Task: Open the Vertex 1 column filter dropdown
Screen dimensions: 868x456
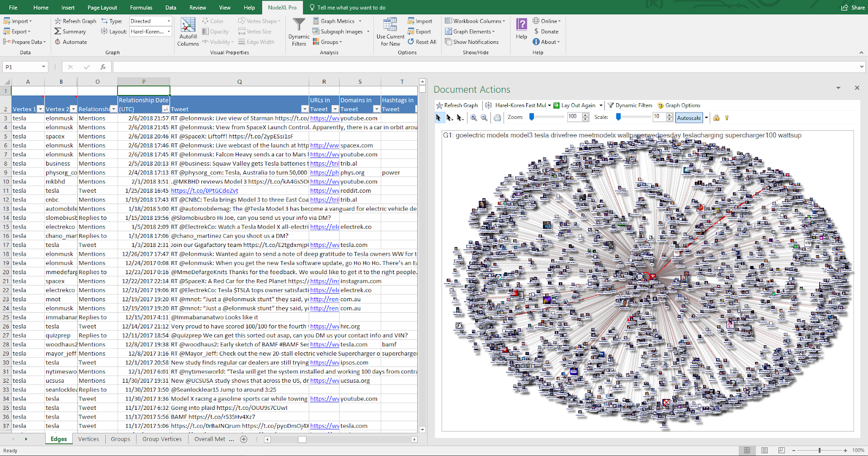Action: [40, 109]
